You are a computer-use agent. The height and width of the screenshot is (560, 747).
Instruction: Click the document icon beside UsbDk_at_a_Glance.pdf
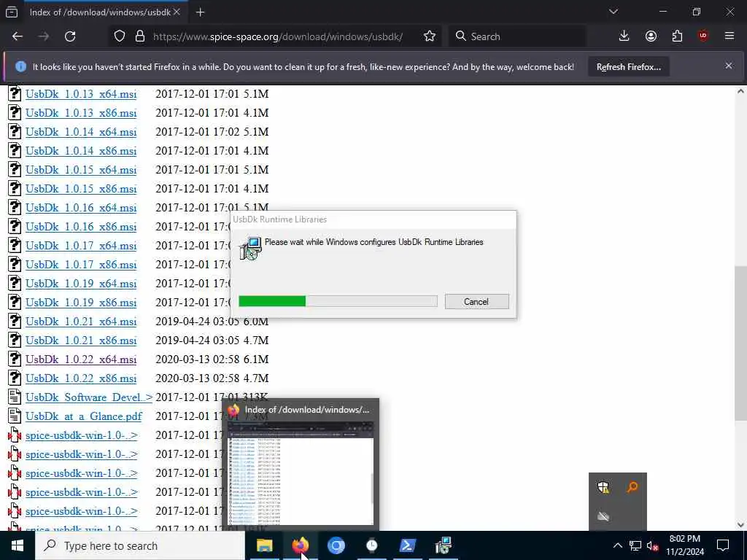pyautogui.click(x=15, y=416)
